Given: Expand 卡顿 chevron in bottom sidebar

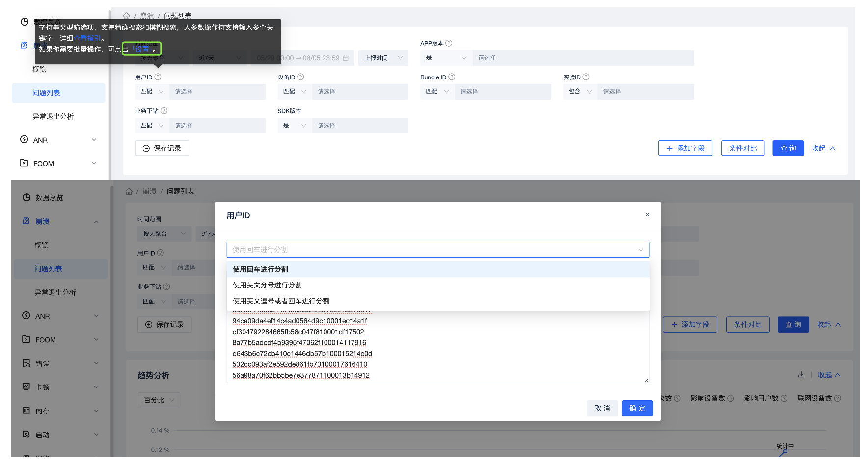Looking at the screenshot, I should click(x=96, y=387).
